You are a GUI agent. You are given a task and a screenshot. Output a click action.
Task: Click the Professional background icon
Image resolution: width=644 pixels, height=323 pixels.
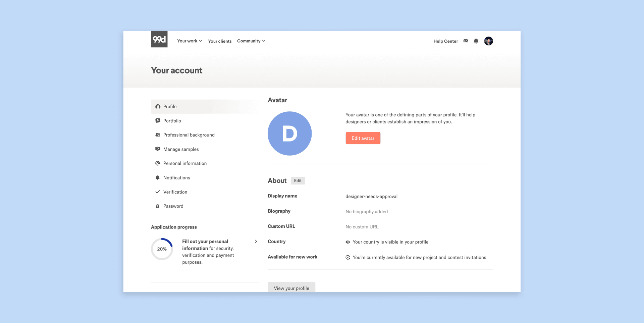[x=157, y=134]
